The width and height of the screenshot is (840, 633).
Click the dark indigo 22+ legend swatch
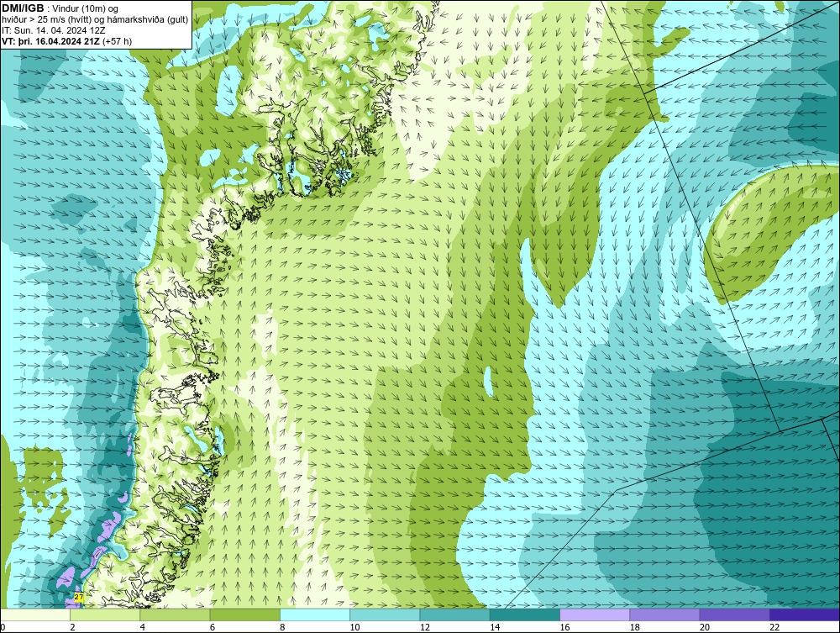(x=805, y=615)
